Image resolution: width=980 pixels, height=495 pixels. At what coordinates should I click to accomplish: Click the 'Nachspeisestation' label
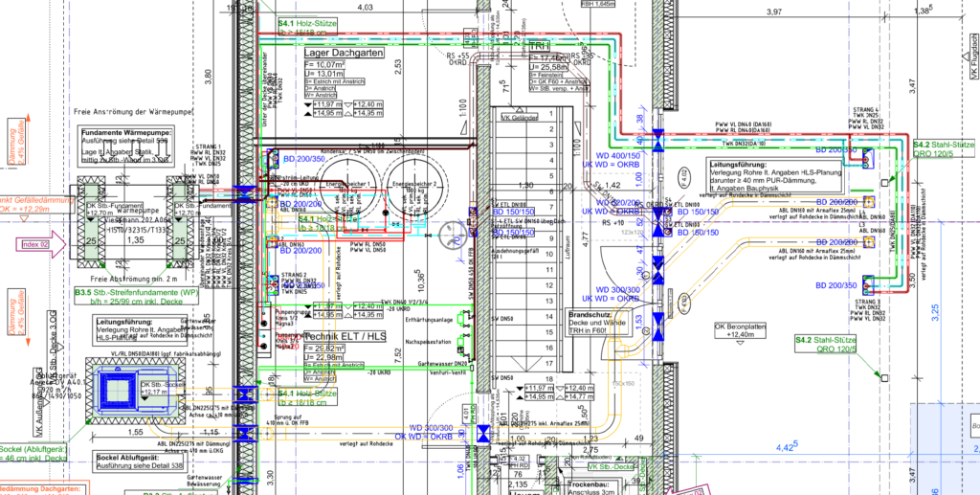pyautogui.click(x=427, y=343)
